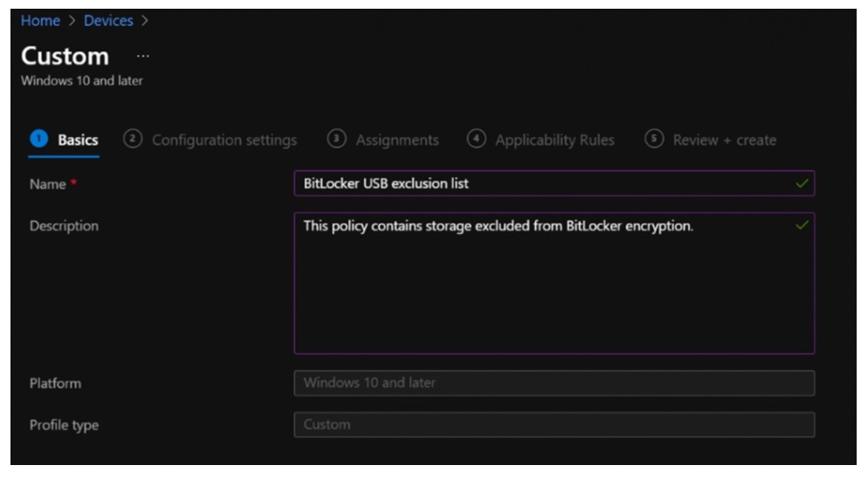The height and width of the screenshot is (479, 868).
Task: Click the step 3 circle icon
Action: point(336,140)
